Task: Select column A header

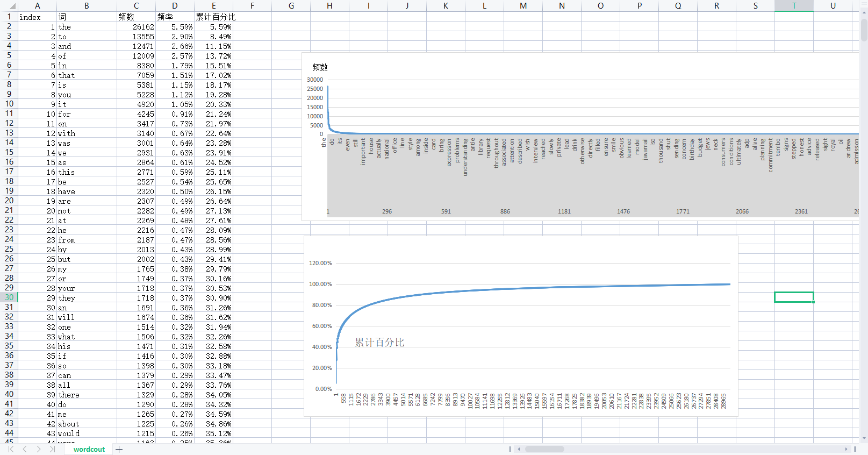Action: click(37, 6)
